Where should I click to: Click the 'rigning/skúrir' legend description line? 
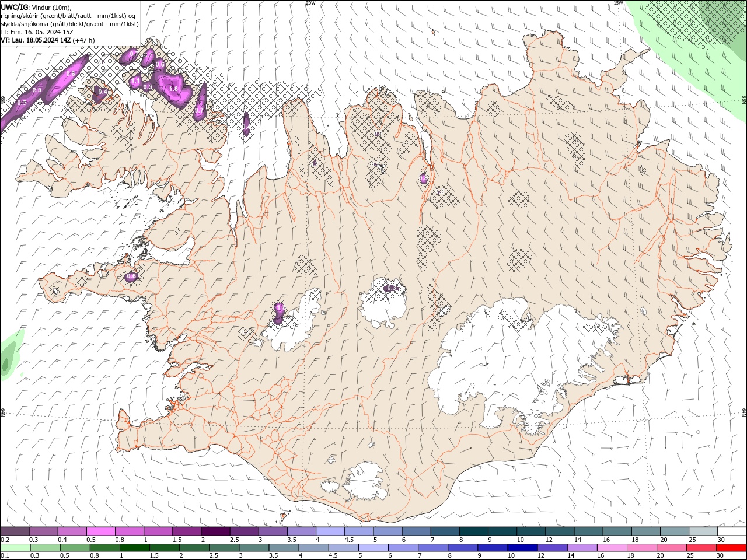tap(68, 15)
